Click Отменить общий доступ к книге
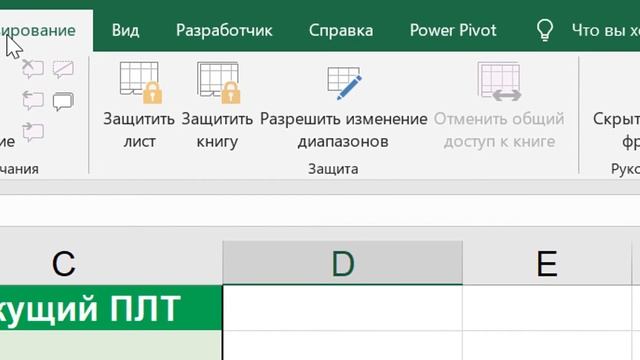Viewport: 640px width, 360px height. pyautogui.click(x=499, y=106)
